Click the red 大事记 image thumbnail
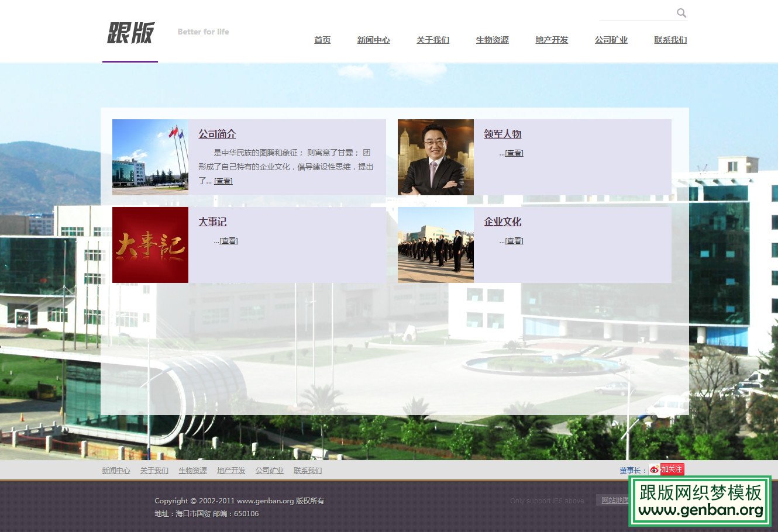Viewport: 778px width, 532px height. pyautogui.click(x=150, y=244)
